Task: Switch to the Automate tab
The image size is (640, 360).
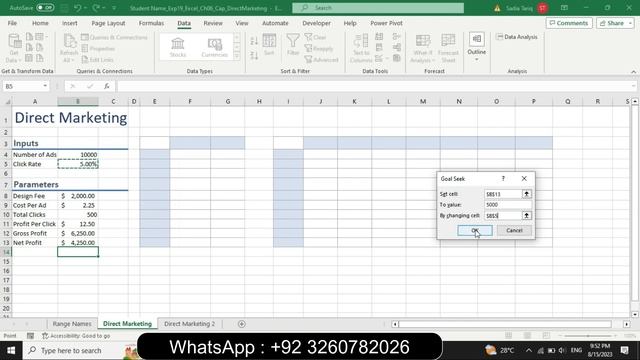Action: pyautogui.click(x=275, y=23)
